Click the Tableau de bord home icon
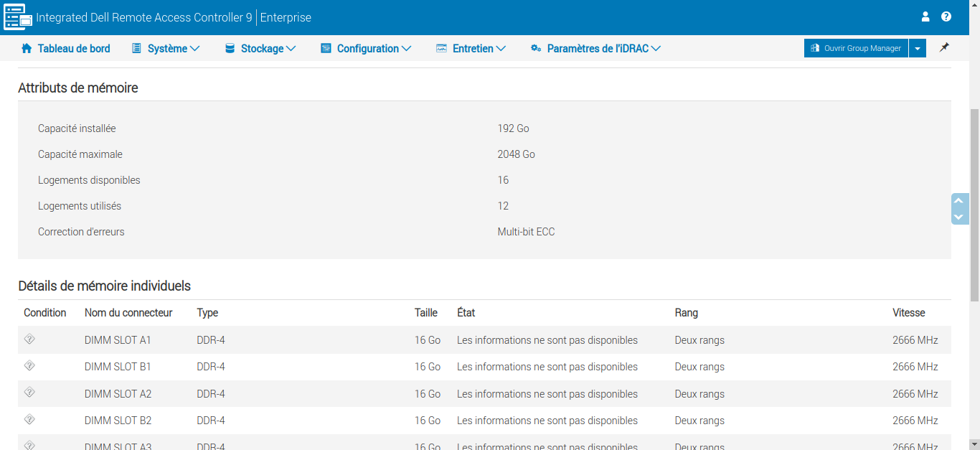The height and width of the screenshot is (450, 980). tap(27, 49)
